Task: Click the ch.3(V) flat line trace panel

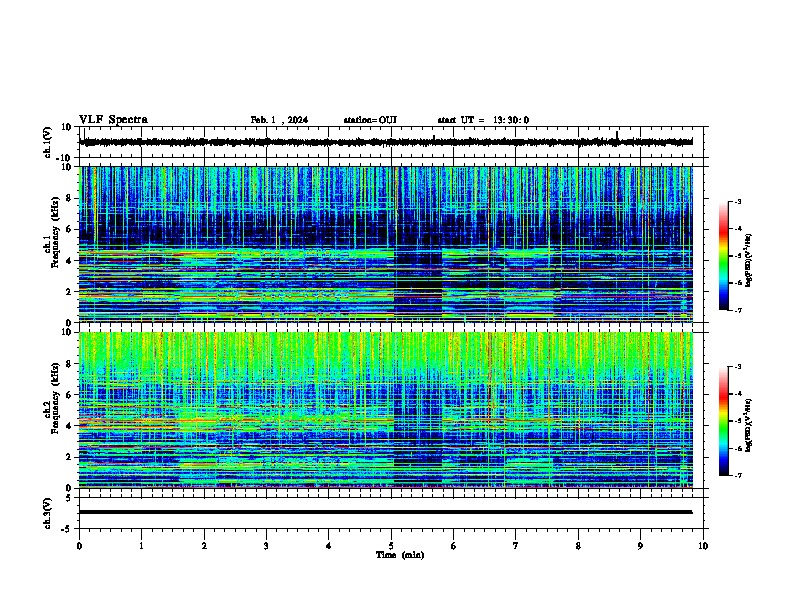Action: pos(391,513)
